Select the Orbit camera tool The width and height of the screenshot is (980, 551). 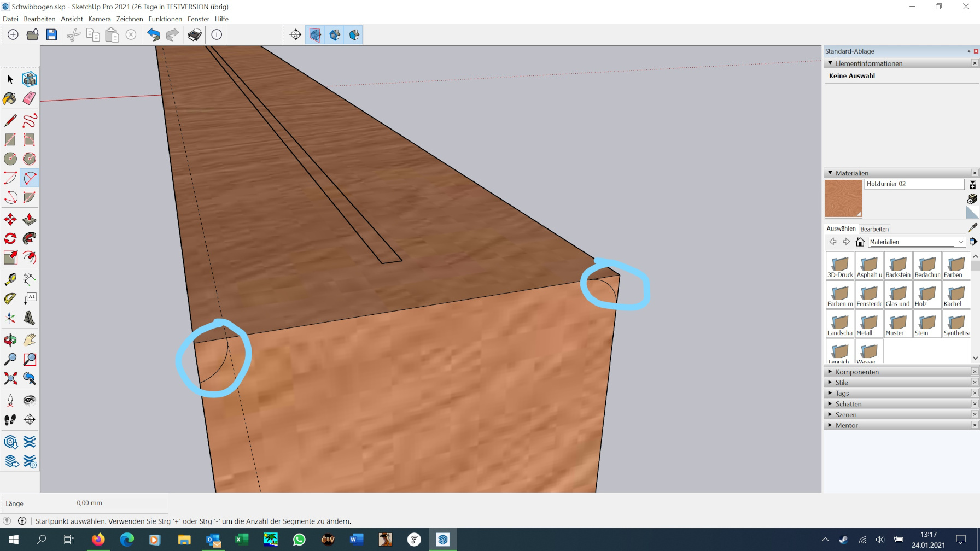pyautogui.click(x=10, y=340)
